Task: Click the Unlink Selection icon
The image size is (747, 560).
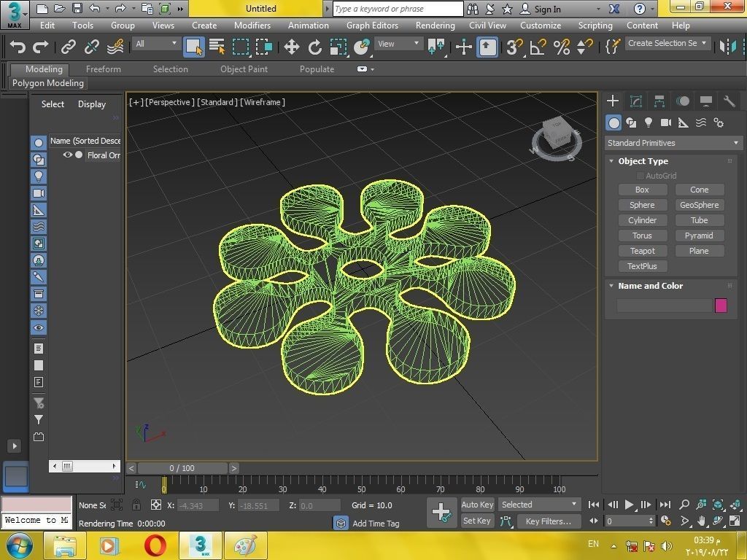Action: click(x=91, y=47)
